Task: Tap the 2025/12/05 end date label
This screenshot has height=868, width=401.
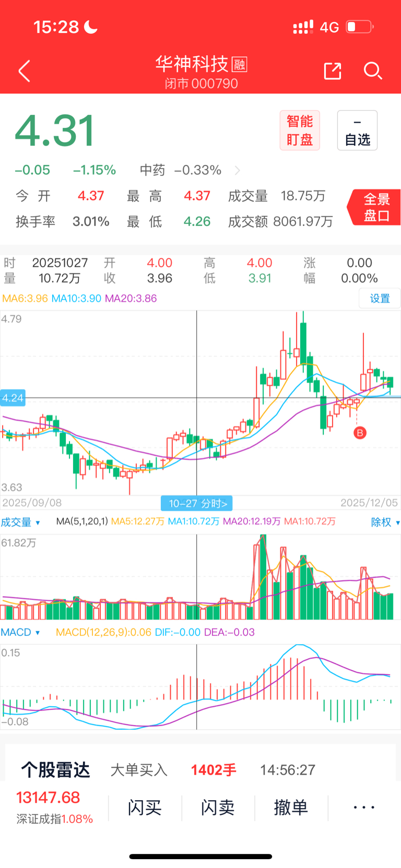Action: [369, 503]
